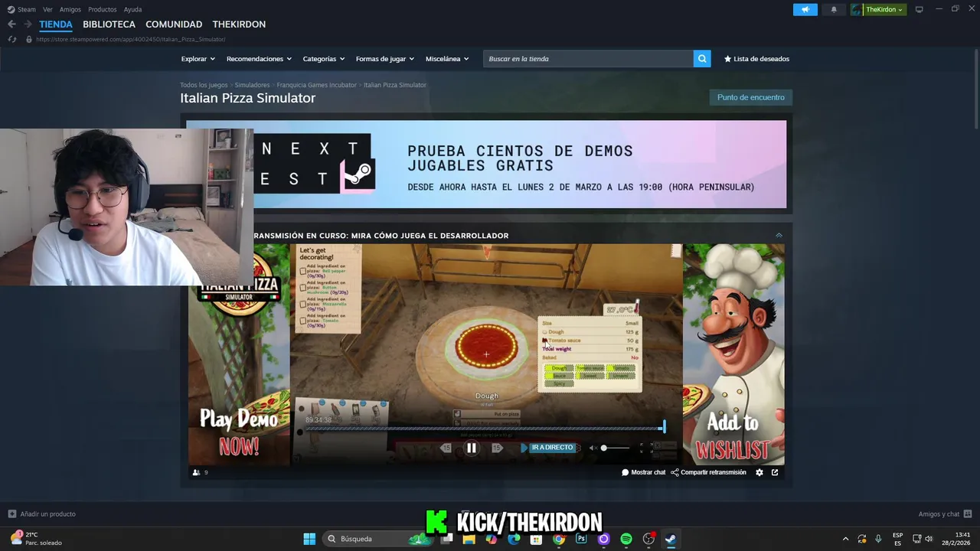Skip the broadcast forward 15 seconds

coord(497,448)
